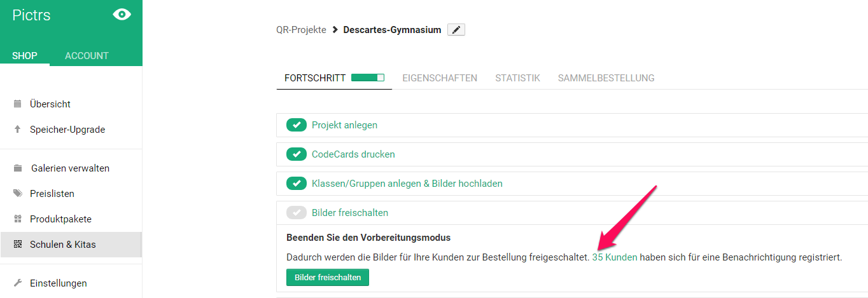Open the Statistik tab
868x298 pixels.
(x=517, y=78)
